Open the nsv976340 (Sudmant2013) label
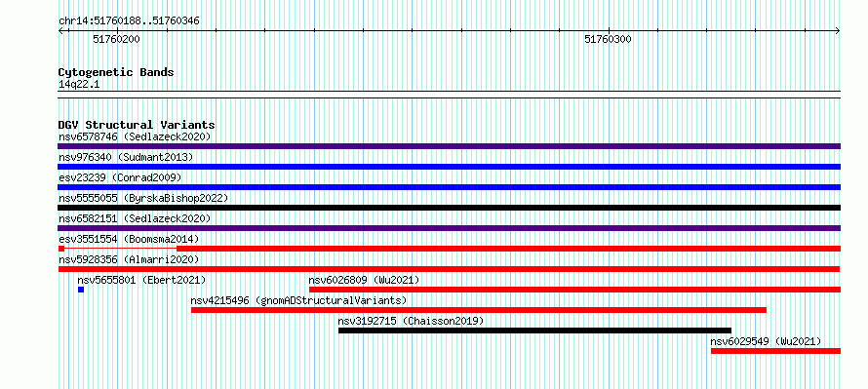The image size is (868, 389). click(x=126, y=157)
